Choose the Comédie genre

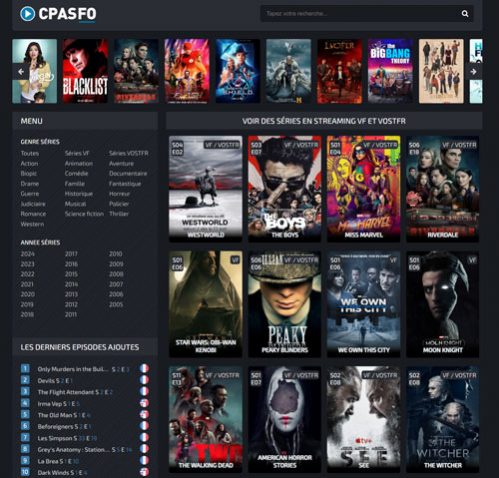tap(76, 174)
